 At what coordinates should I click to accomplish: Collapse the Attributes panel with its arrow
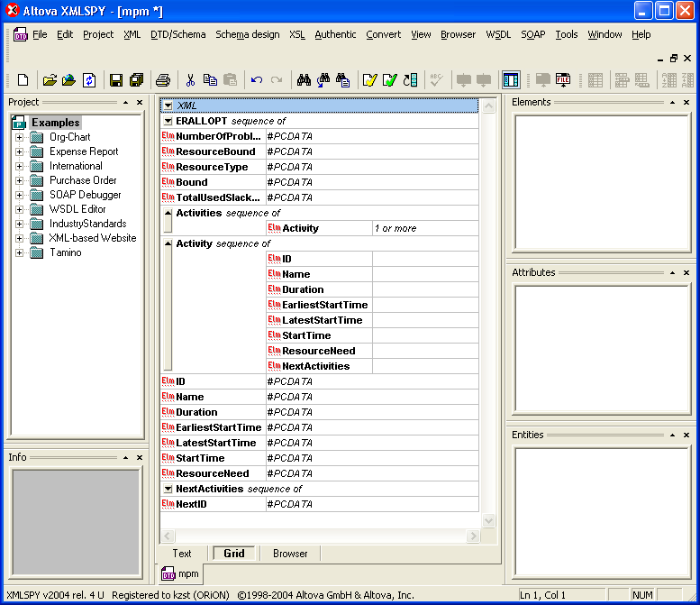pyautogui.click(x=672, y=272)
